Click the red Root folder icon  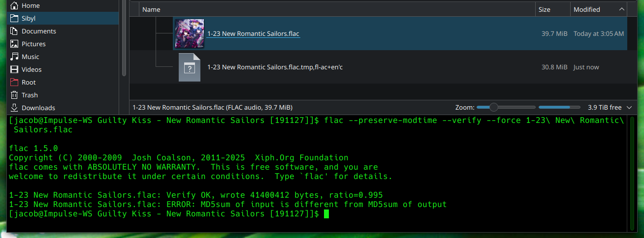[x=14, y=82]
